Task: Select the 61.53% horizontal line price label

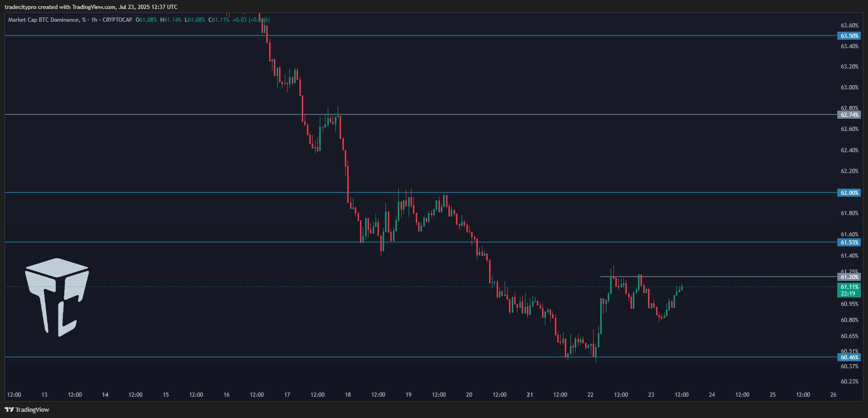Action: (849, 243)
